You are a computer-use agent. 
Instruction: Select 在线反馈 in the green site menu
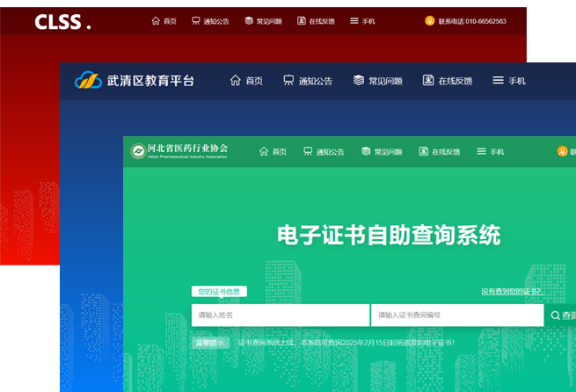[439, 152]
